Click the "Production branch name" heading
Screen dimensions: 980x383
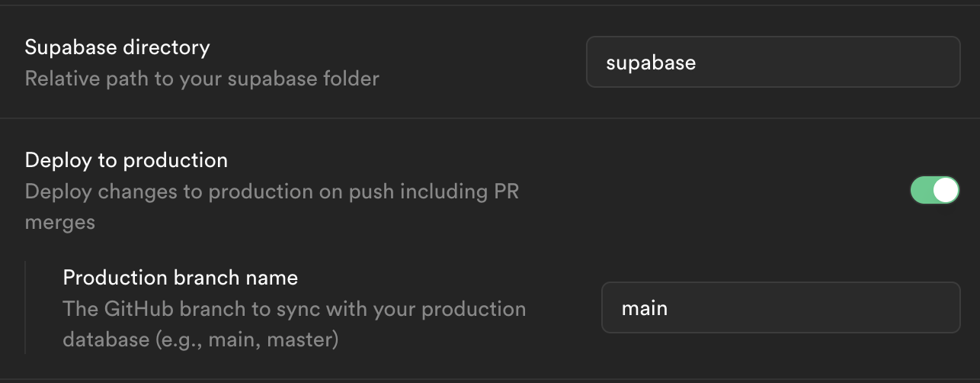tap(180, 277)
